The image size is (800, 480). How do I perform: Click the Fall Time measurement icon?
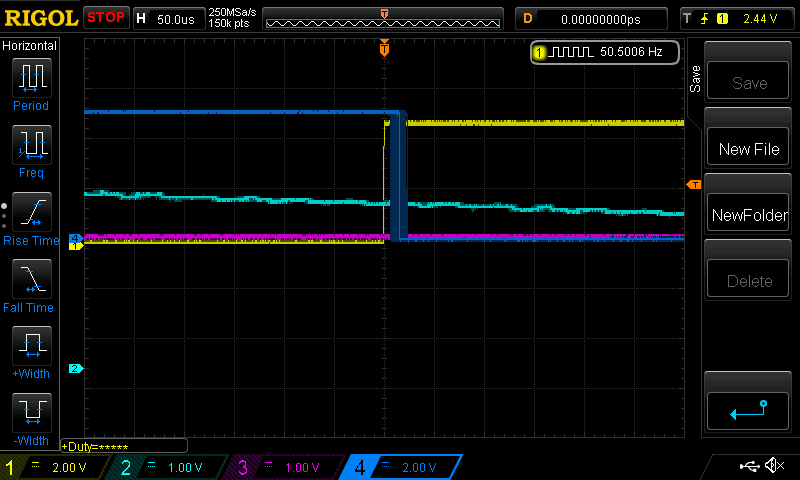(x=31, y=279)
